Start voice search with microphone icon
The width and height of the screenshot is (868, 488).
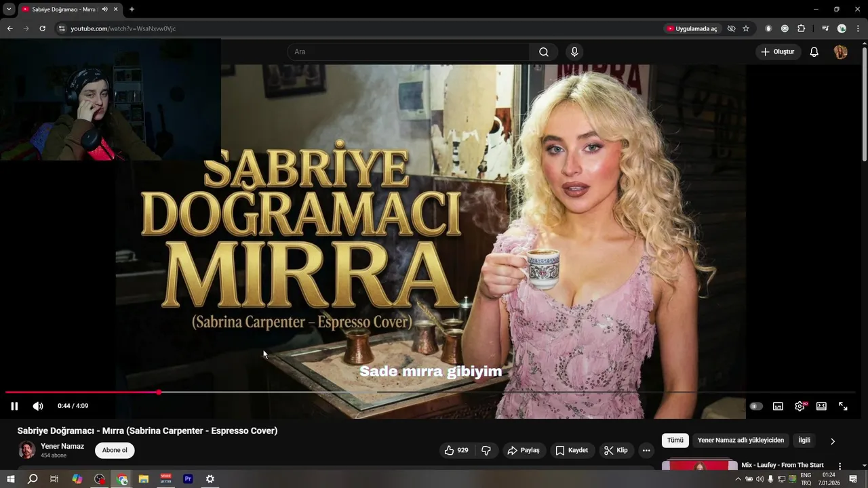click(x=574, y=52)
